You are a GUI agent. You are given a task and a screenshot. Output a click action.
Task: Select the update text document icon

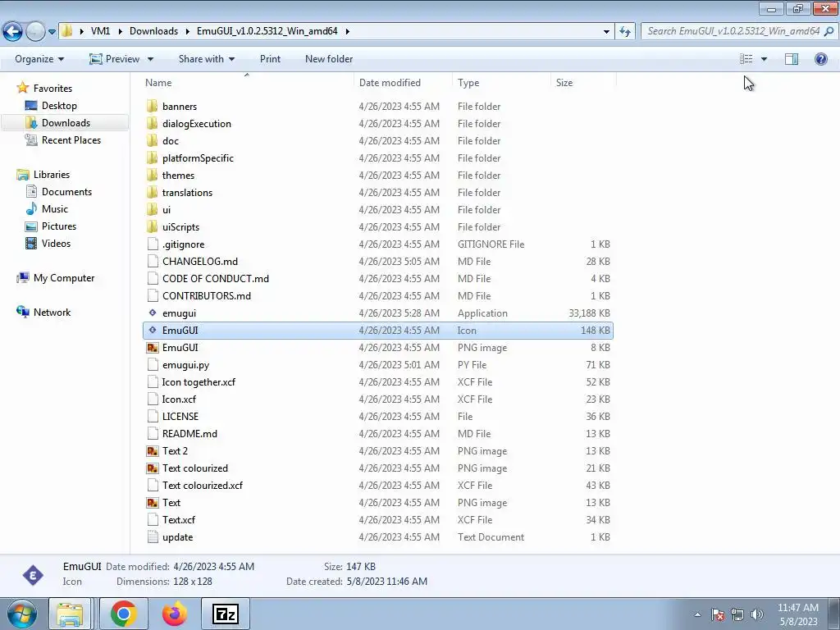tap(153, 536)
